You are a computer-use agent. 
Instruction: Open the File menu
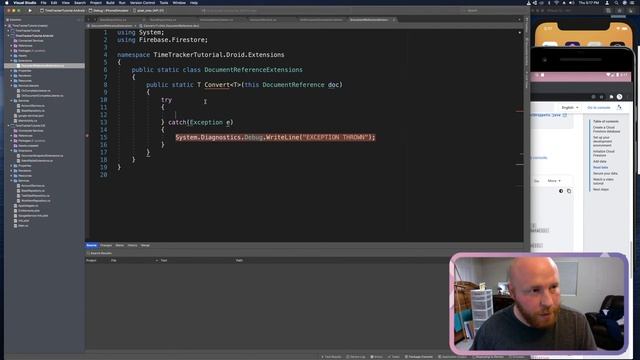(x=43, y=3)
